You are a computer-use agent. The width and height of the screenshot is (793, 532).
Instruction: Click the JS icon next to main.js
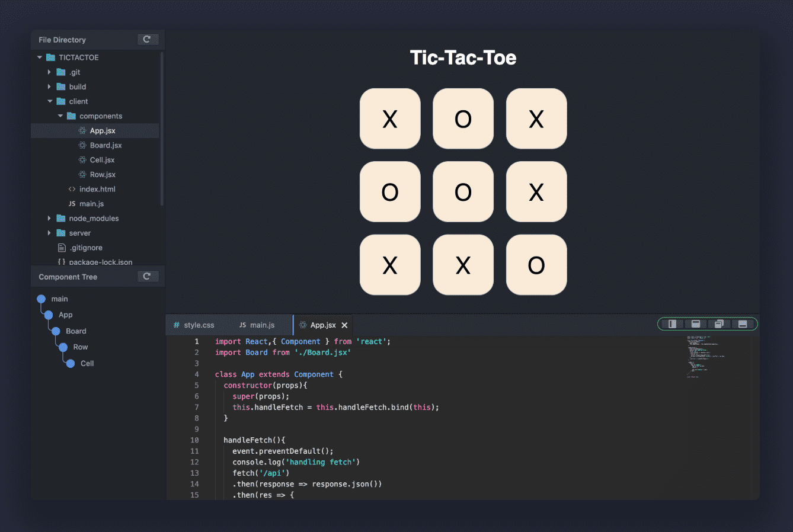[72, 203]
